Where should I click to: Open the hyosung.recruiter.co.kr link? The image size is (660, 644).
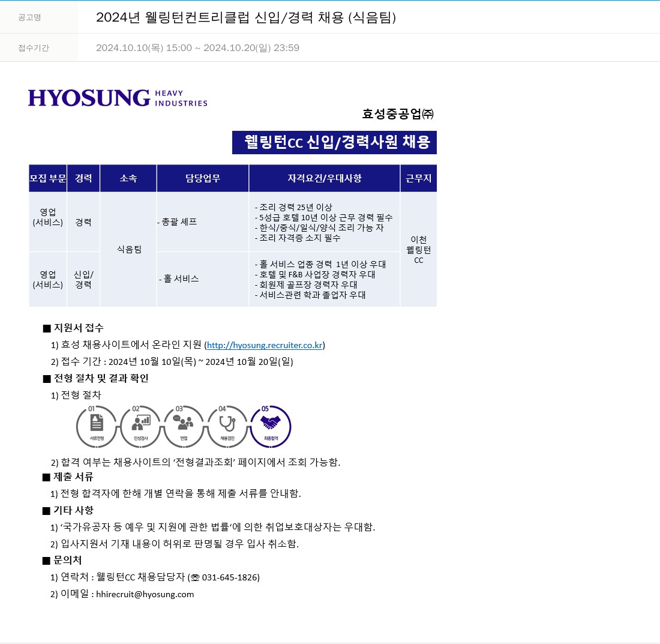[x=265, y=345]
